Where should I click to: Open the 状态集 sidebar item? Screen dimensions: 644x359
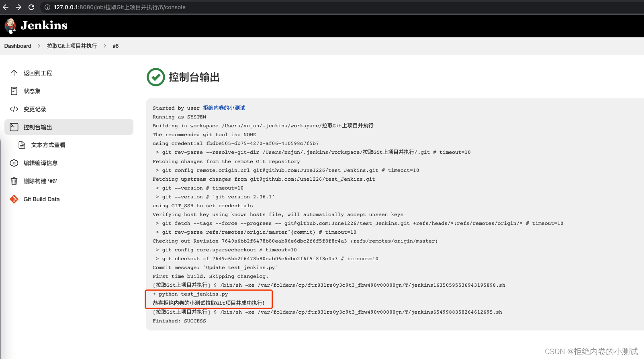pos(32,91)
